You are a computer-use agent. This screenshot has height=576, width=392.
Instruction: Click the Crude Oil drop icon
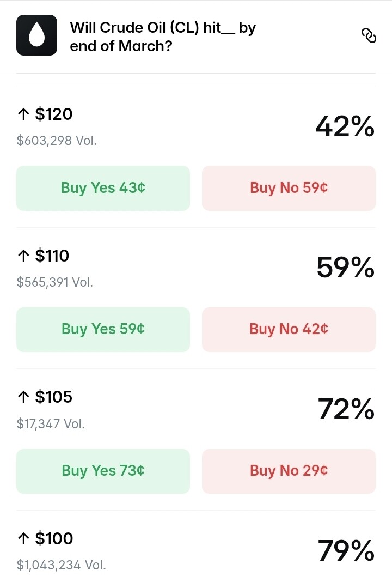pos(37,35)
